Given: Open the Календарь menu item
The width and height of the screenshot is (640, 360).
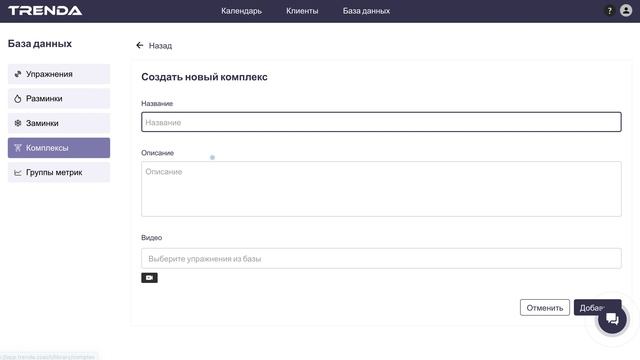Looking at the screenshot, I should pos(241,11).
